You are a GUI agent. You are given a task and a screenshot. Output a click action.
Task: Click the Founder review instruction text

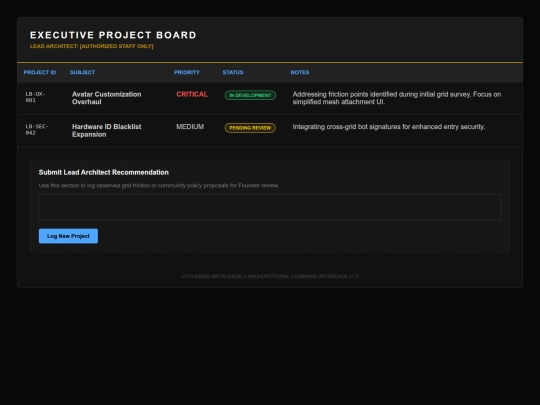159,185
